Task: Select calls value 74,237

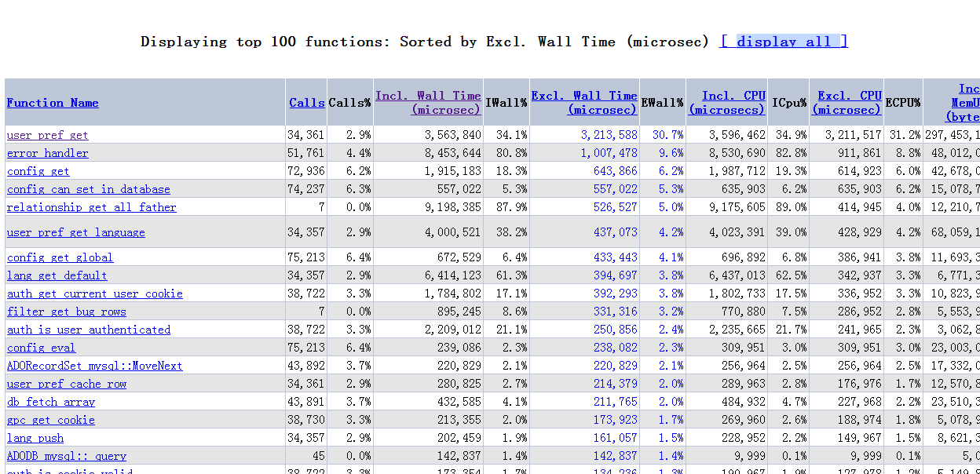Action: tap(305, 189)
